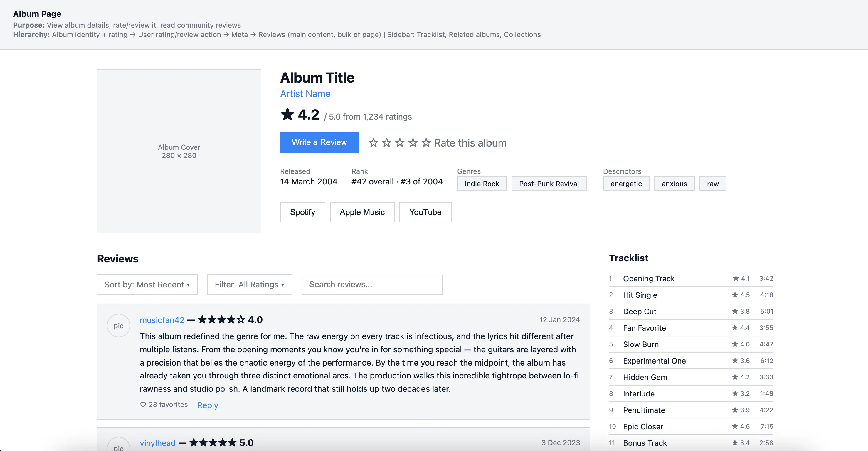The height and width of the screenshot is (451, 868).
Task: Click the star icon next to Hit Single's rating
Action: [735, 295]
